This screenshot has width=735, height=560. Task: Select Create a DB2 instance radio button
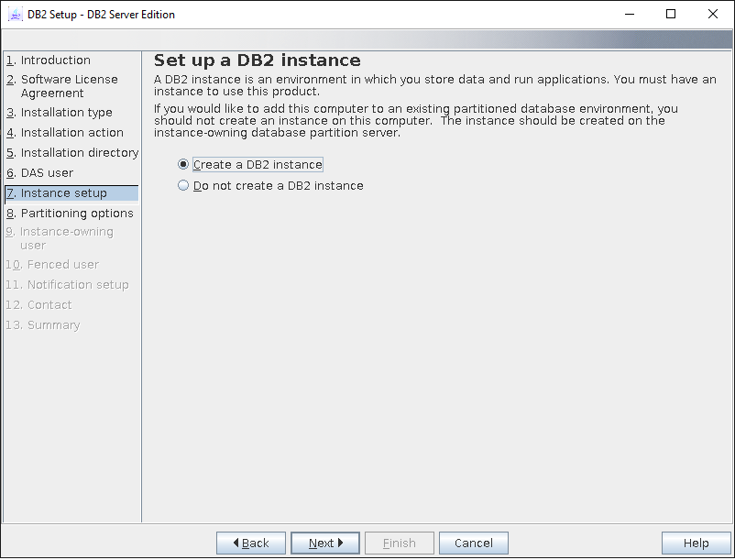[x=184, y=165]
